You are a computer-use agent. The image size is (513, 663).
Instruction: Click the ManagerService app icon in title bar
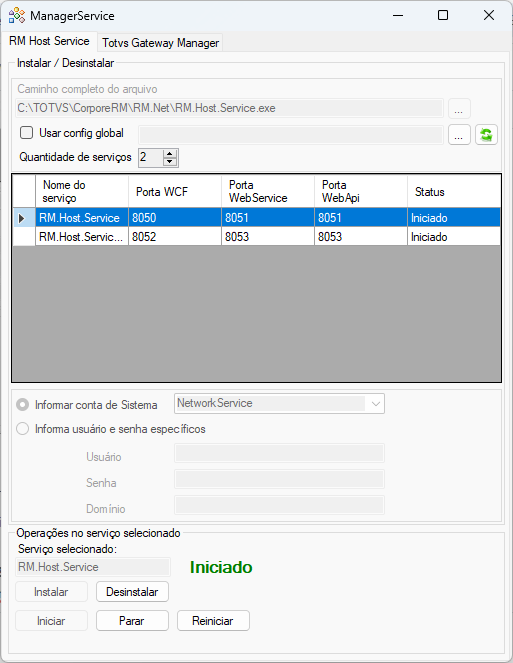click(17, 16)
